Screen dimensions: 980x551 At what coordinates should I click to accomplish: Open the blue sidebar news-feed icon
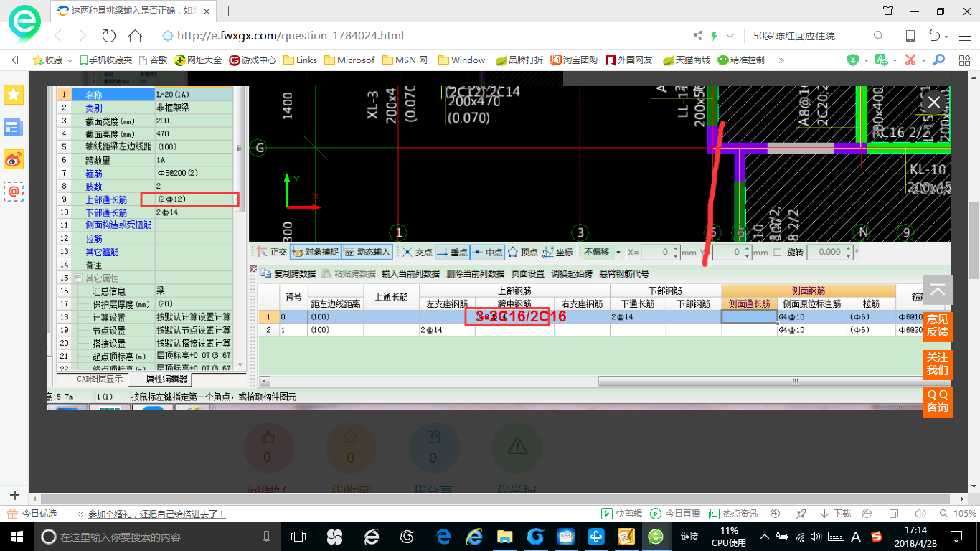pos(14,128)
